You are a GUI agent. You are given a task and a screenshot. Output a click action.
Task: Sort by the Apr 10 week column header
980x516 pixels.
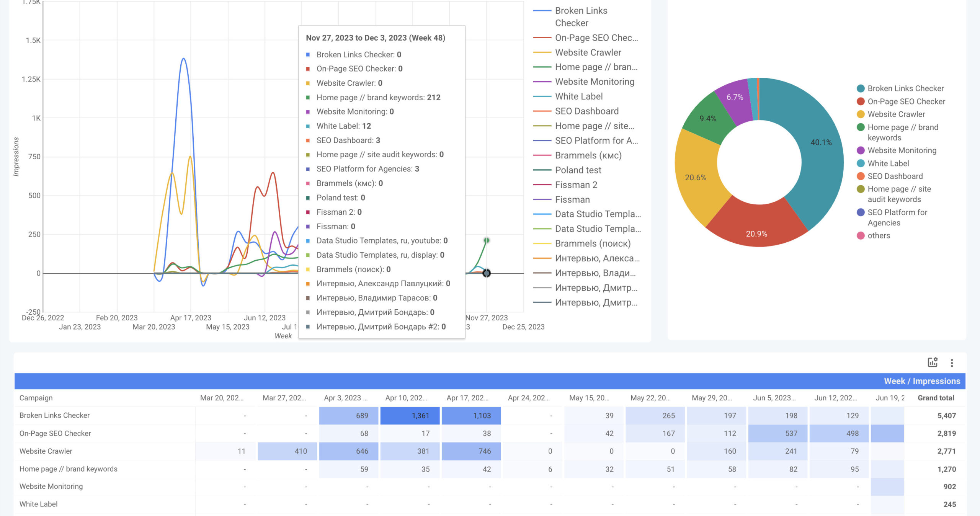(406, 398)
